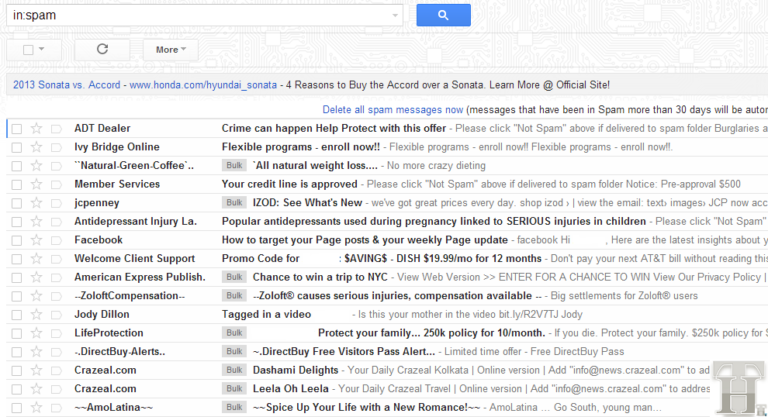Viewport: 768px width, 417px height.
Task: Star the ZoloftCompensation message
Action: 36,296
